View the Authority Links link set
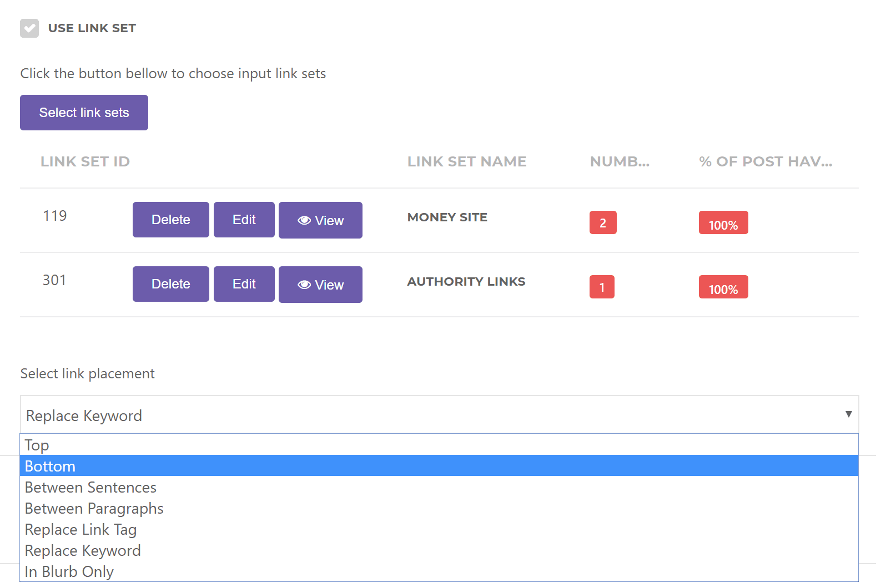 coord(320,285)
